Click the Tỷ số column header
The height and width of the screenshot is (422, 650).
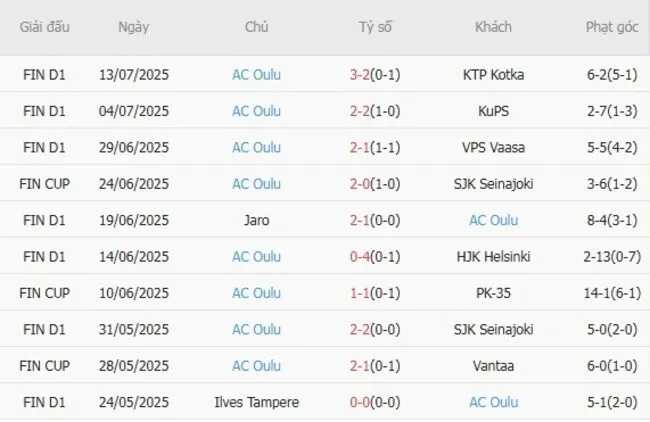pos(375,27)
